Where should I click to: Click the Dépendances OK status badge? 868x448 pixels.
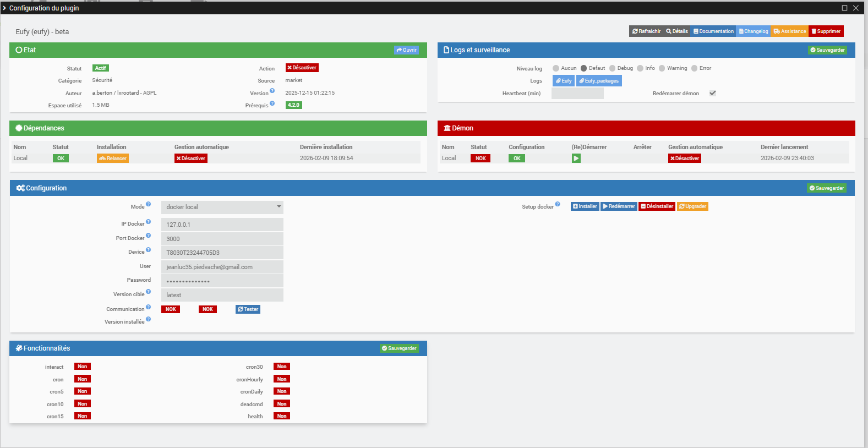tap(61, 159)
